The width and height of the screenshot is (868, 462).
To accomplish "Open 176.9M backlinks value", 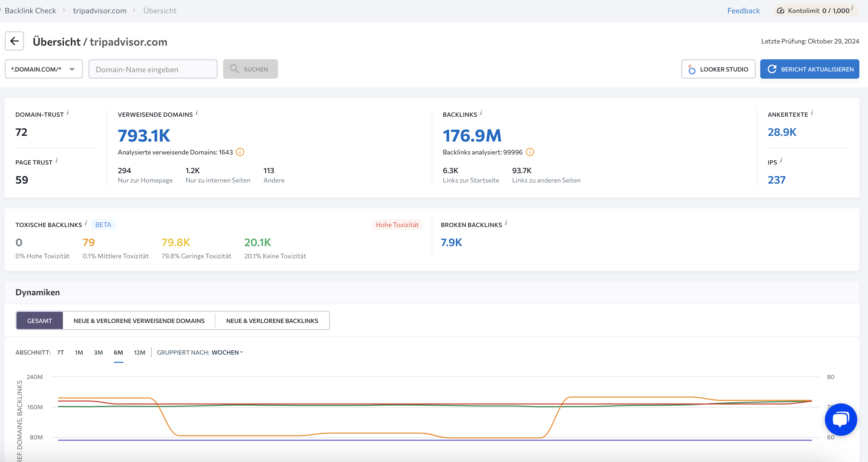I will [x=472, y=135].
